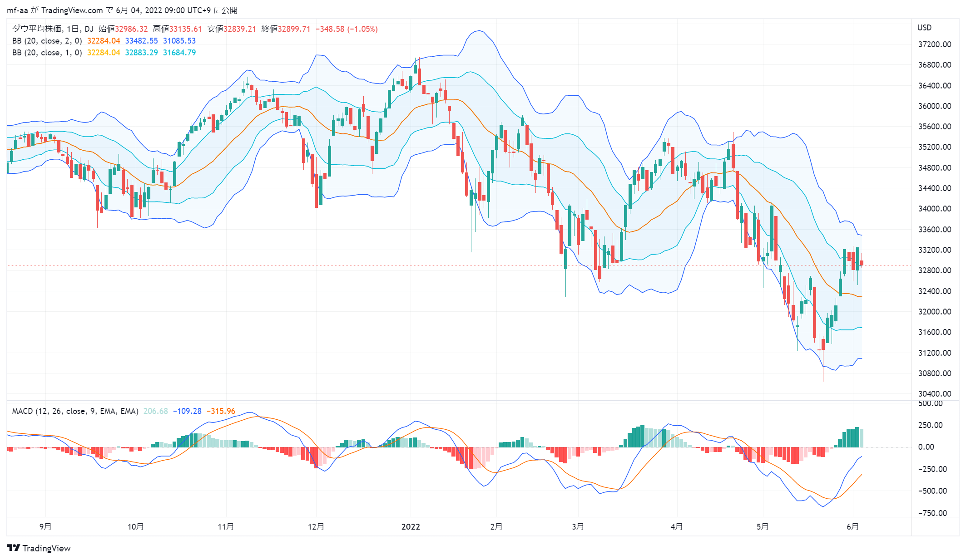The image size is (966, 560).
Task: Click the 3月 label on time axis
Action: 578,526
